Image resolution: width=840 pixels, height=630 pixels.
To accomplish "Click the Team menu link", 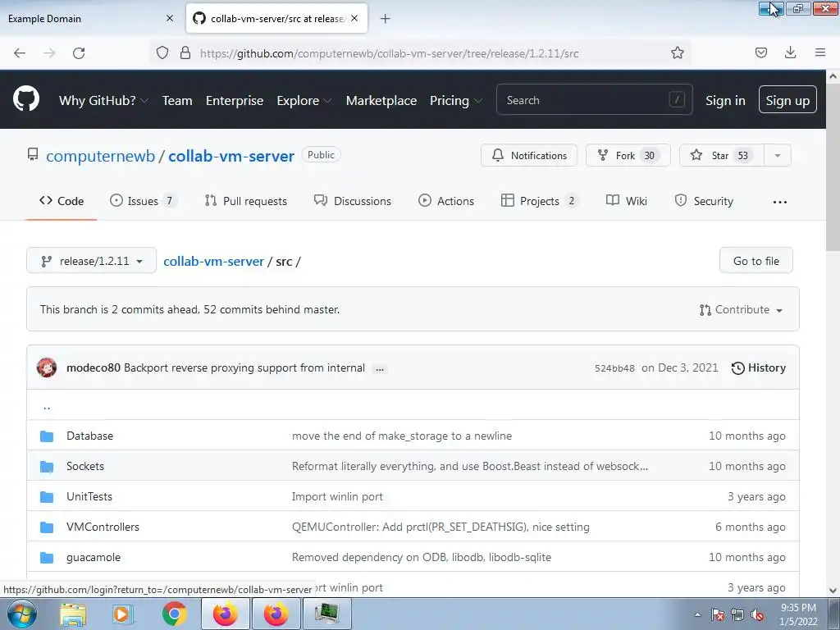I will tap(177, 100).
